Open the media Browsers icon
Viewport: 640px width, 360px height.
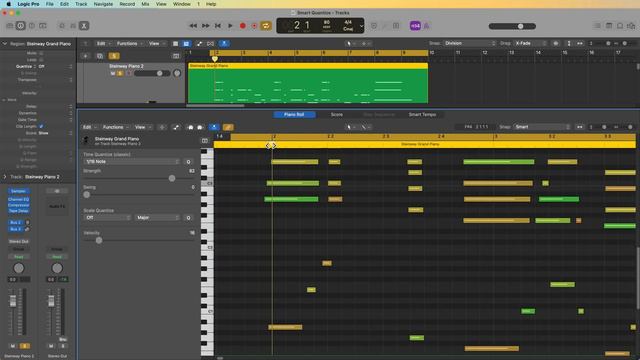[x=631, y=26]
